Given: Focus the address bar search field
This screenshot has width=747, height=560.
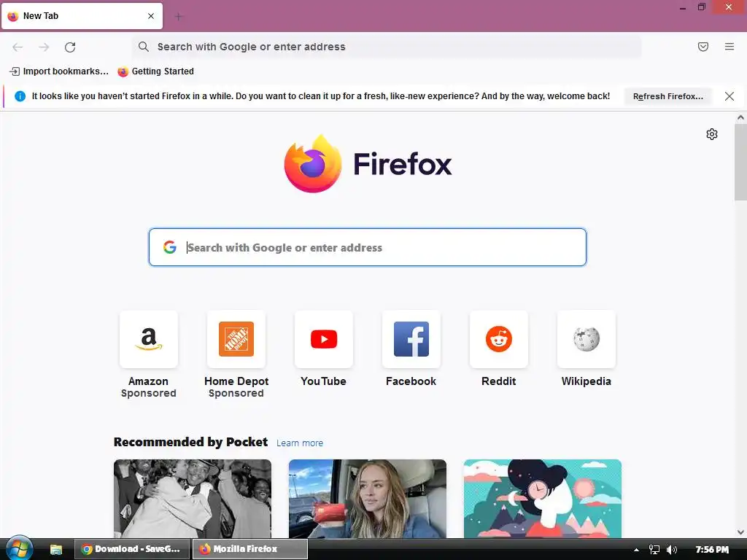Looking at the screenshot, I should [x=387, y=47].
